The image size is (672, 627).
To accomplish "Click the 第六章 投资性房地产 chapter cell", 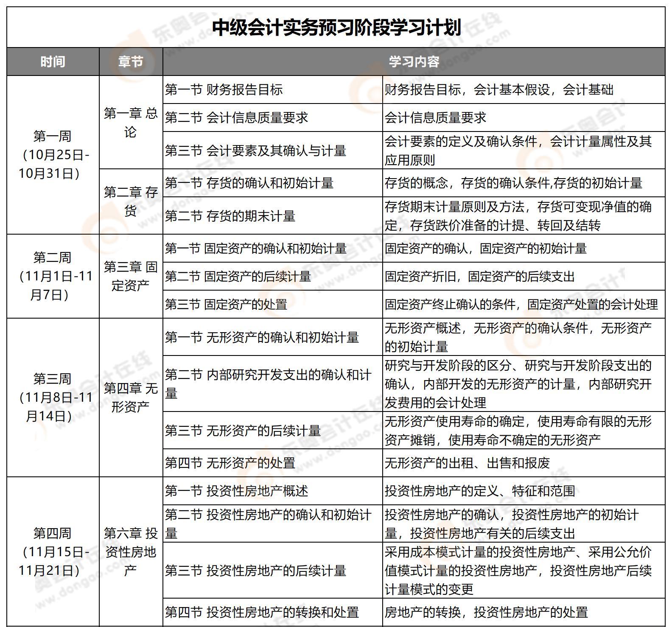I will [x=131, y=551].
